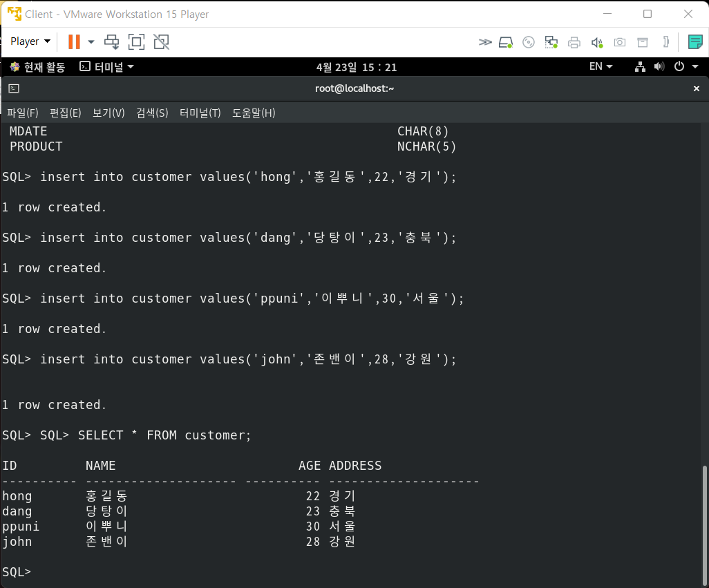
Task: Open the hard disk device icon
Action: click(506, 42)
